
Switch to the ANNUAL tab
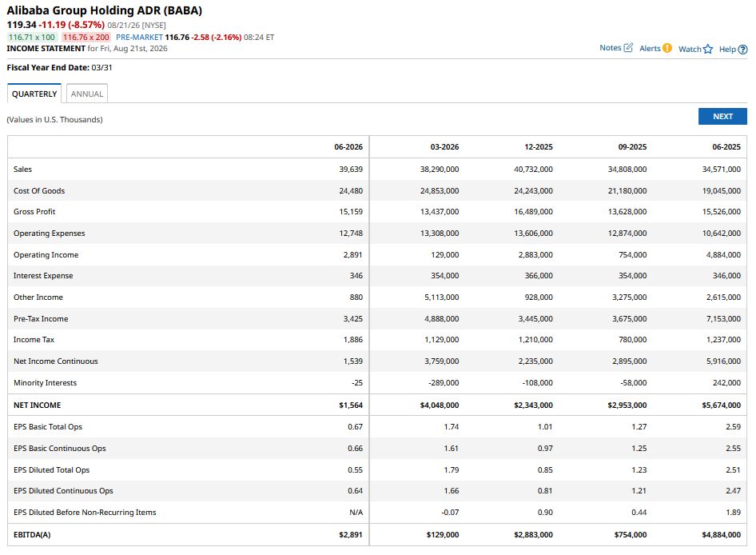click(x=87, y=94)
